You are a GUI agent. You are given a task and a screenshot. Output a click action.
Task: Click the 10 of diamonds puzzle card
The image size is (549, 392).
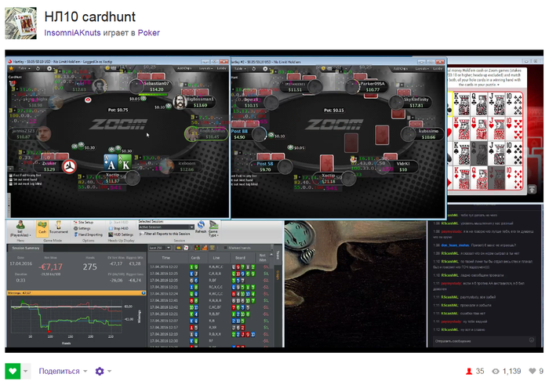pyautogui.click(x=514, y=178)
